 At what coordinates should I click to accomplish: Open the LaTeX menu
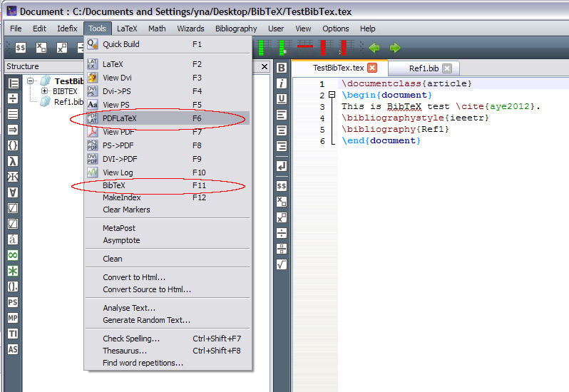(x=127, y=29)
